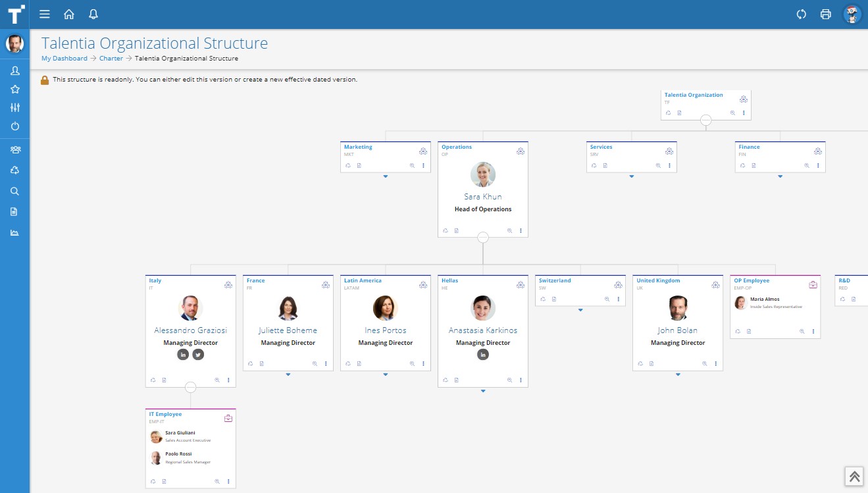This screenshot has height=493, width=868.
Task: Open the document icon in sidebar
Action: tap(14, 212)
